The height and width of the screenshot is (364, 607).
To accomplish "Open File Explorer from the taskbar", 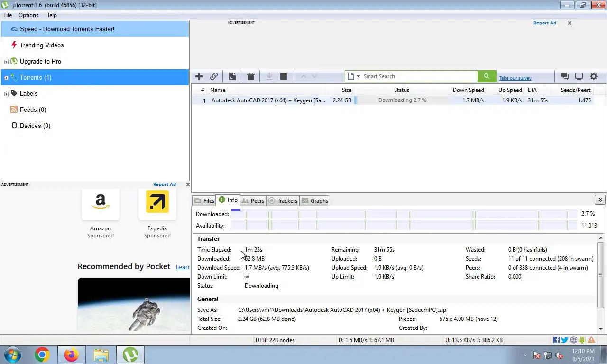I will click(x=101, y=355).
